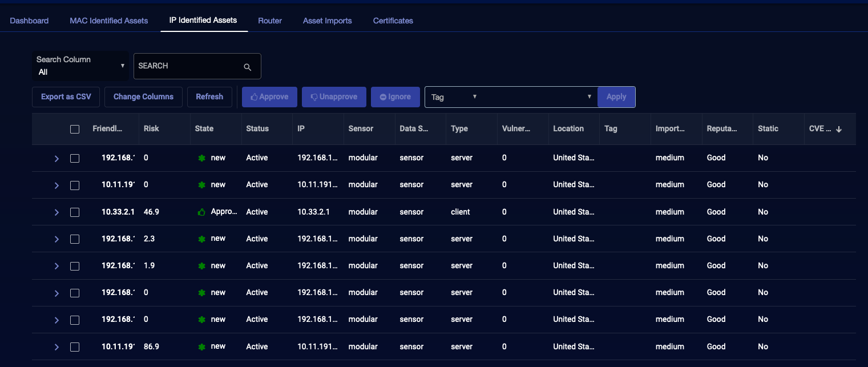This screenshot has width=868, height=367.
Task: Open the Certificates tab
Action: pos(393,21)
